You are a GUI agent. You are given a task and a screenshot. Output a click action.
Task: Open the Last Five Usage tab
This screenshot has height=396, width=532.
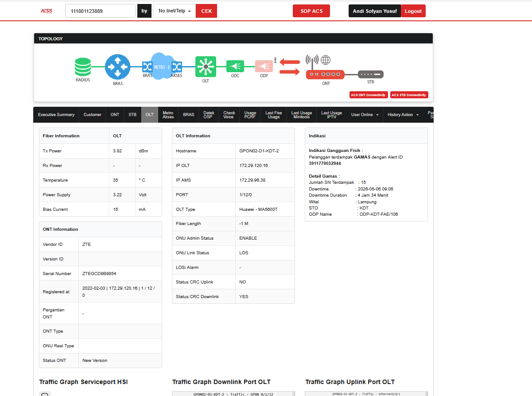point(274,115)
